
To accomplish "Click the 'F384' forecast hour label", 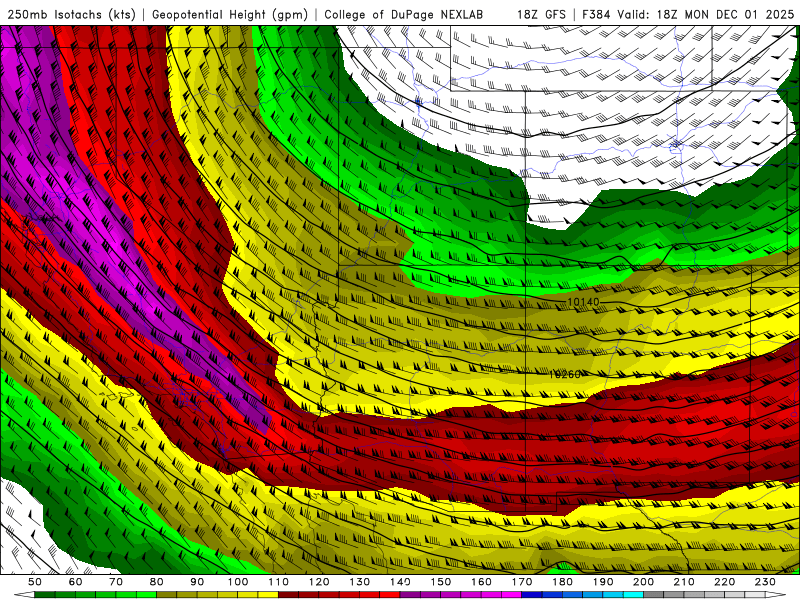I will (596, 15).
